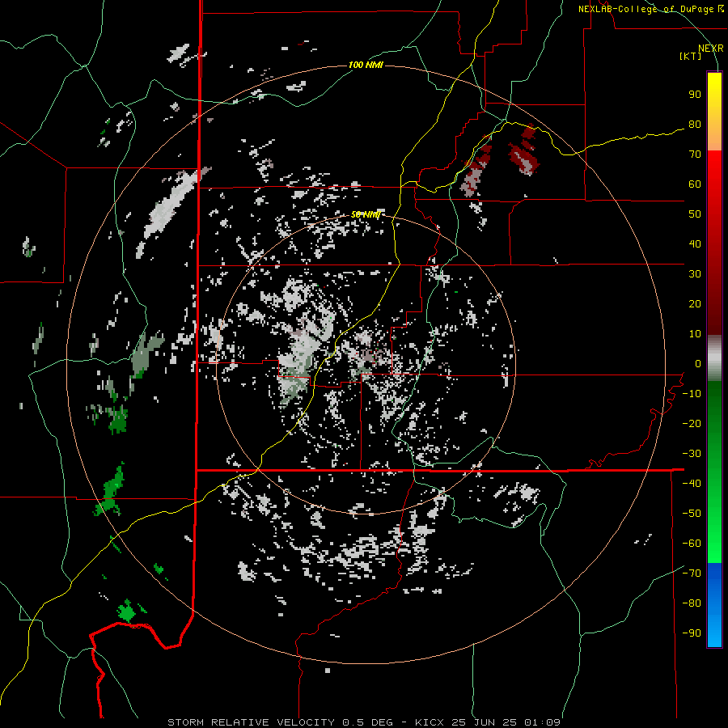Viewport: 728px width, 728px height.
Task: Click the 90 value on color scale
Action: [695, 95]
